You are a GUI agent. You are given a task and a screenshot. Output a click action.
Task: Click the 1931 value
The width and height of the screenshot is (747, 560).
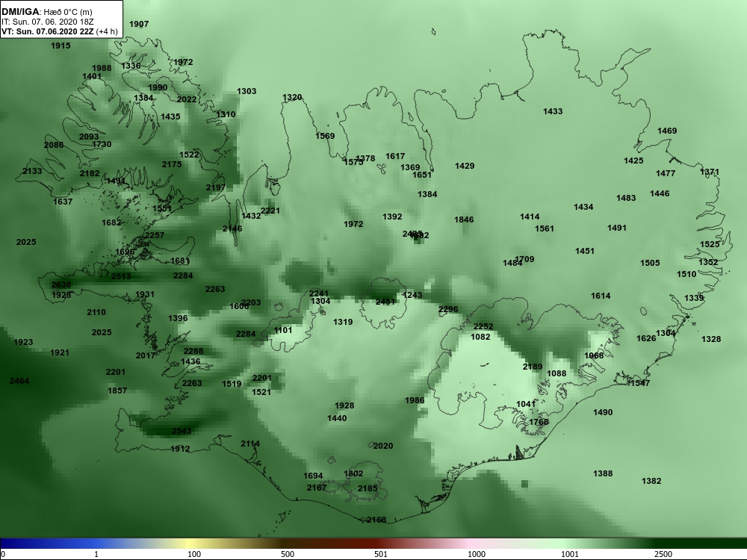tap(145, 294)
